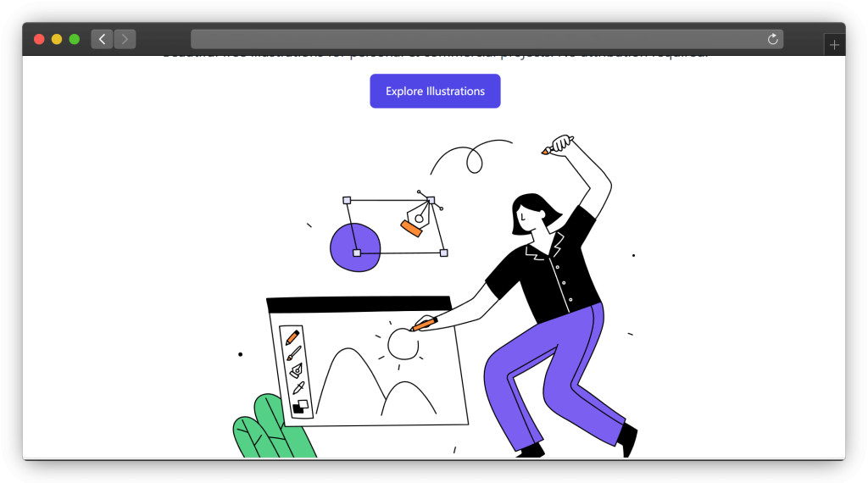Go back using the browser back arrow
The width and height of the screenshot is (868, 483).
pyautogui.click(x=102, y=39)
